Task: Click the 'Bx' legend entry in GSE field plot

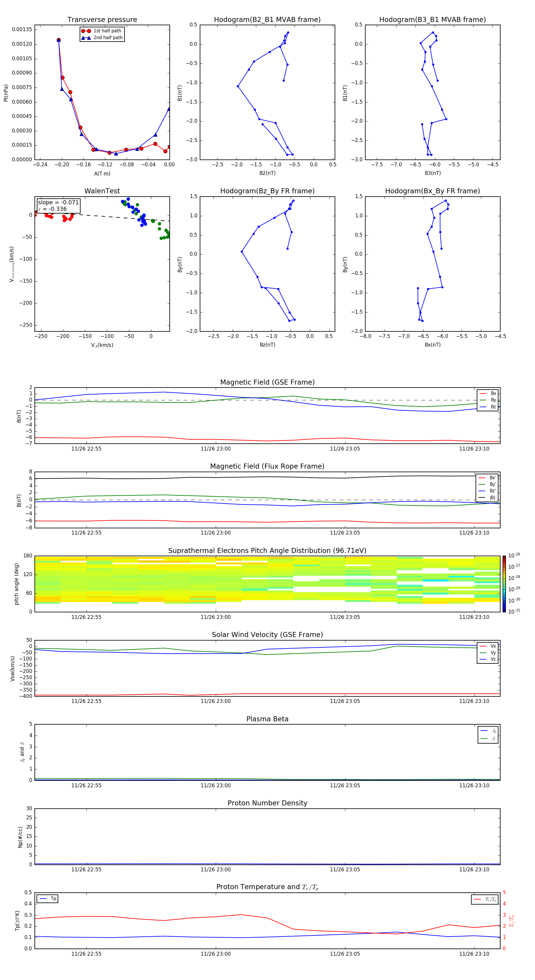Action: point(488,393)
